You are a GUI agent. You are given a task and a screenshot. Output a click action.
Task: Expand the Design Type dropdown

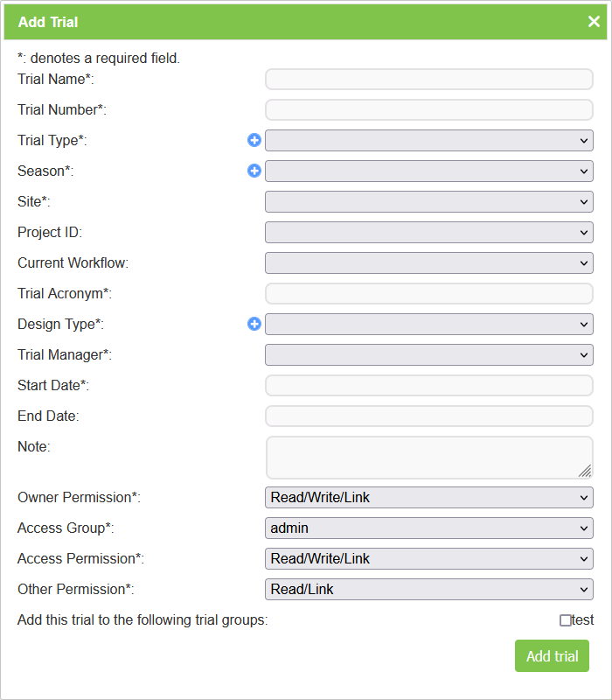[428, 324]
